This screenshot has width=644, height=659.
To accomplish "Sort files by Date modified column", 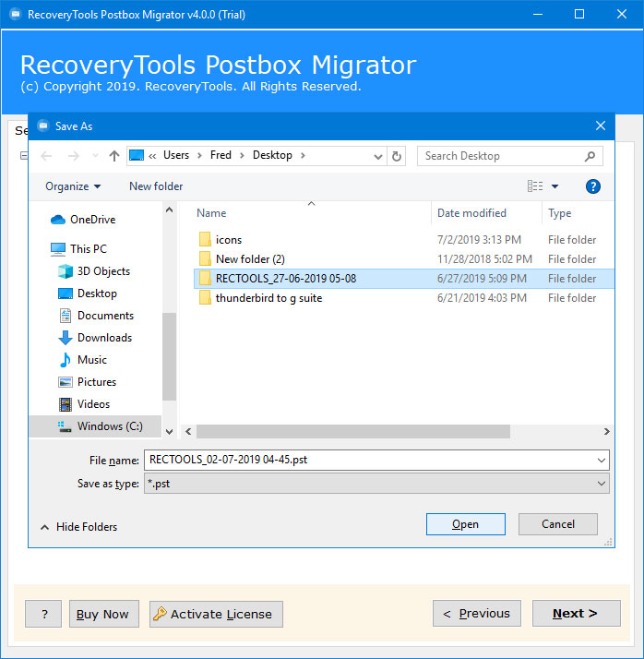I will pos(471,213).
